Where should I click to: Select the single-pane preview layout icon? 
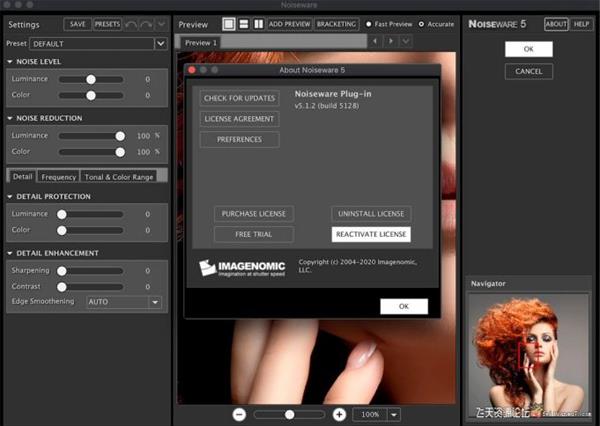pos(229,23)
